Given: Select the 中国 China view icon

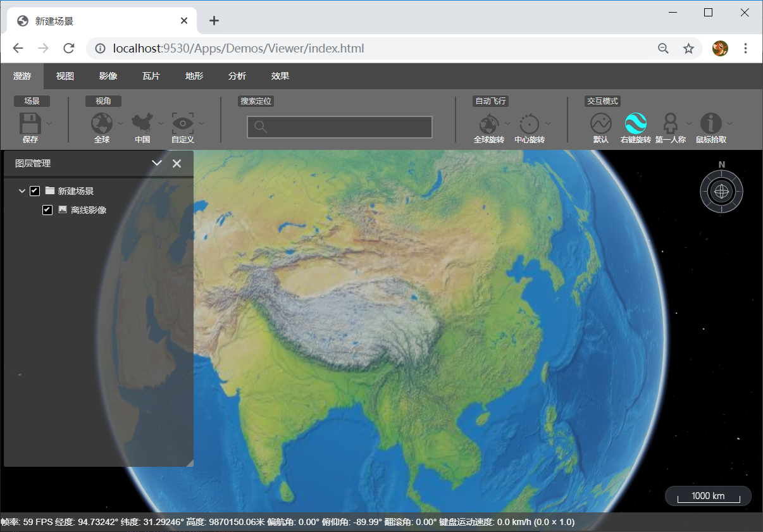Looking at the screenshot, I should click(142, 123).
